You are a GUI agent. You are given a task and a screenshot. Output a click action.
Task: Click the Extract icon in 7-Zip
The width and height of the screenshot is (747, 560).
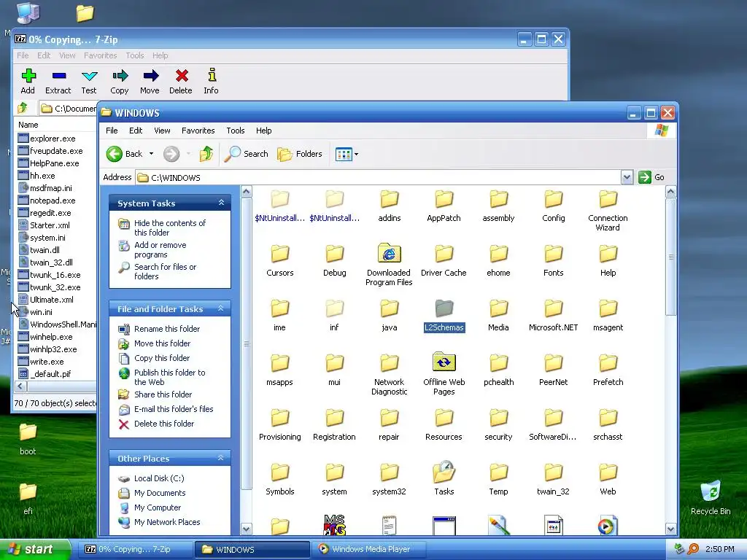click(58, 76)
